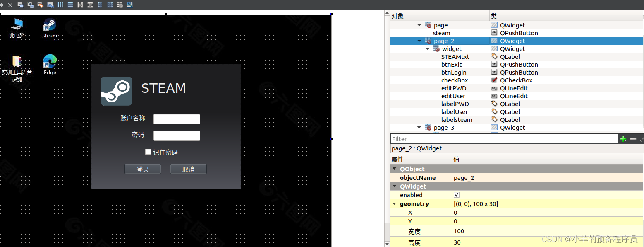Click the X property value field
This screenshot has height=247, width=644.
[548, 212]
